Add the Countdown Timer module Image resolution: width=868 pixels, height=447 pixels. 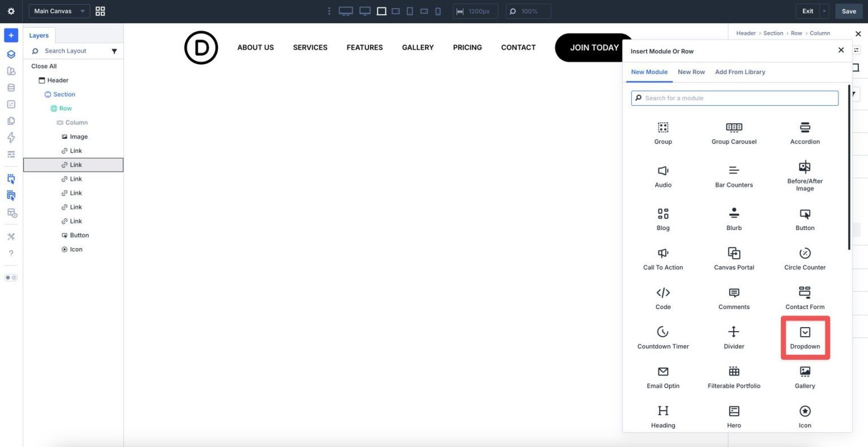click(x=663, y=338)
